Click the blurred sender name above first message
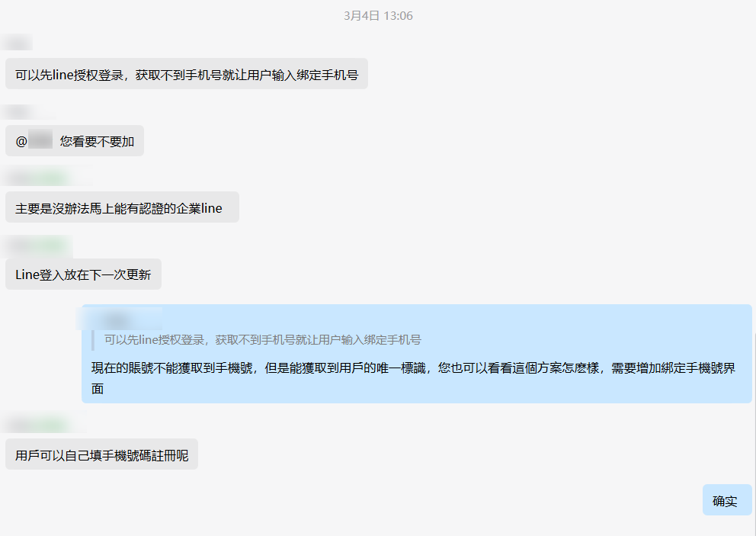Viewport: 756px width, 536px height. pos(17,43)
